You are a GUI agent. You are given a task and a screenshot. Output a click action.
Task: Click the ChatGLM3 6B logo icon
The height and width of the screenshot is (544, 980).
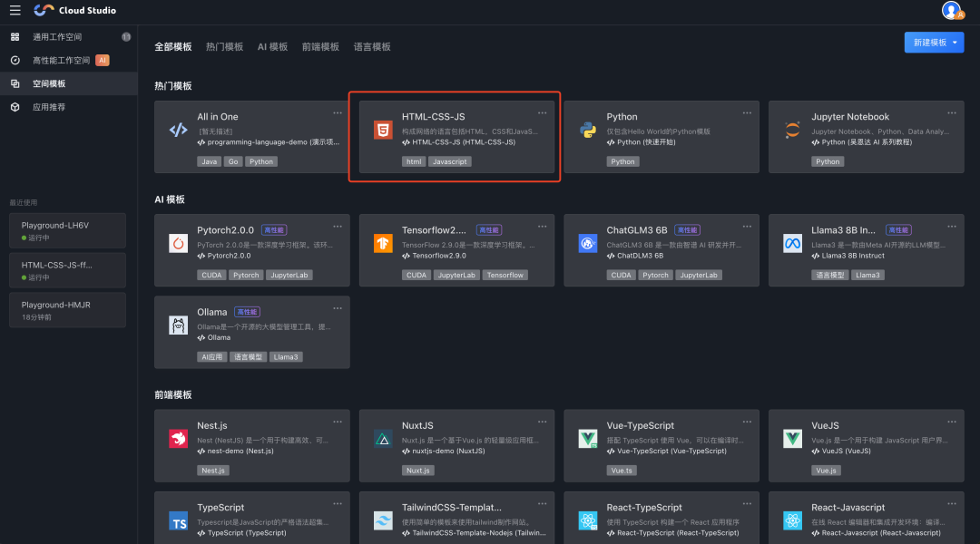click(588, 243)
